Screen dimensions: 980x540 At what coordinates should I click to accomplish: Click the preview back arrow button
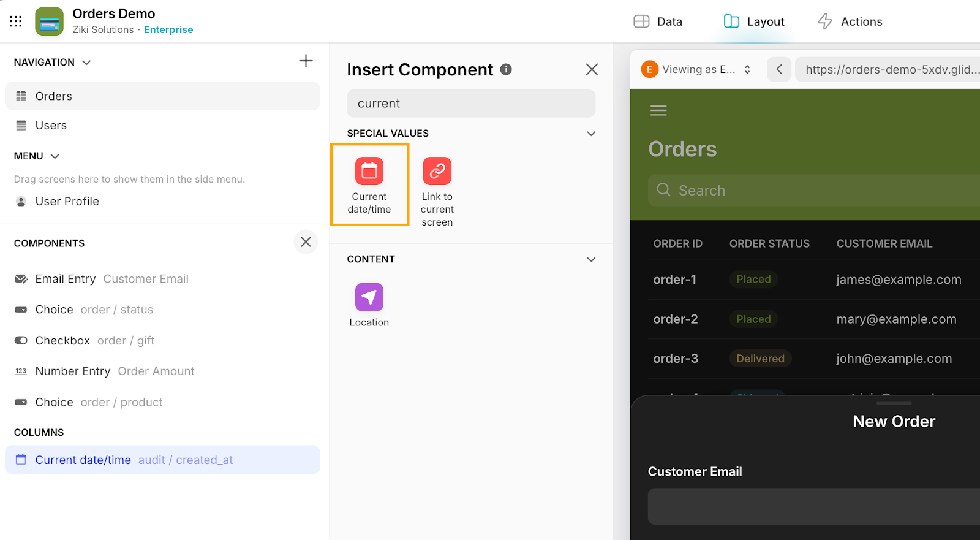[x=779, y=69]
